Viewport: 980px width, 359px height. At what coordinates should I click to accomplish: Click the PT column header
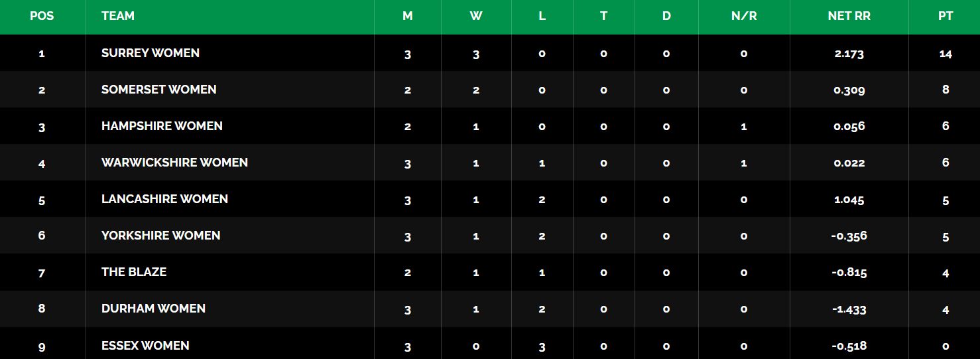coord(946,16)
